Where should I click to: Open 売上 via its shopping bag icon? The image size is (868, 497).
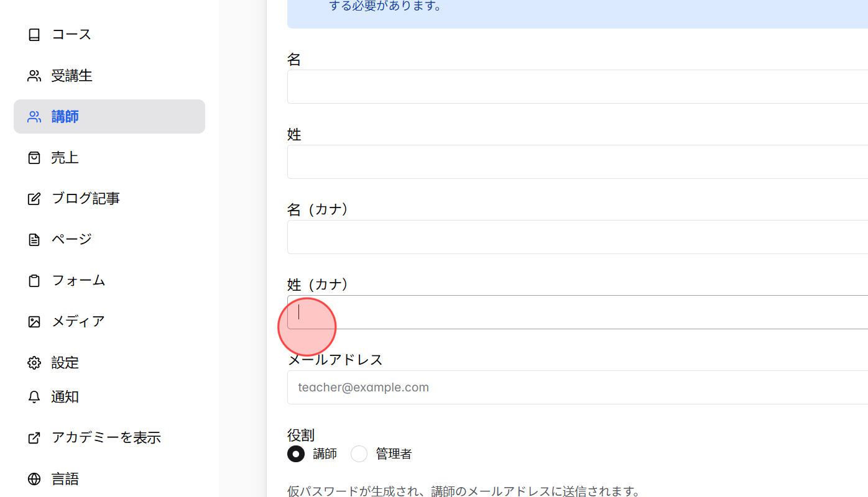click(34, 157)
